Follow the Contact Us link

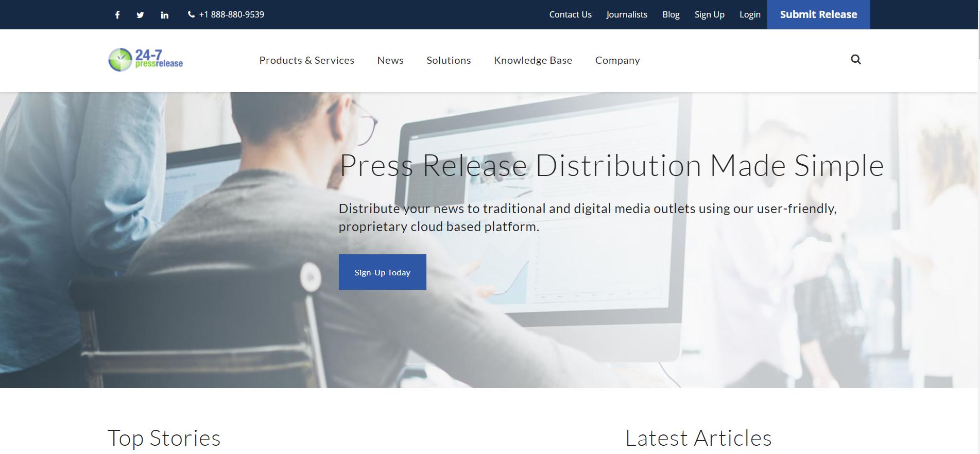[x=570, y=14]
